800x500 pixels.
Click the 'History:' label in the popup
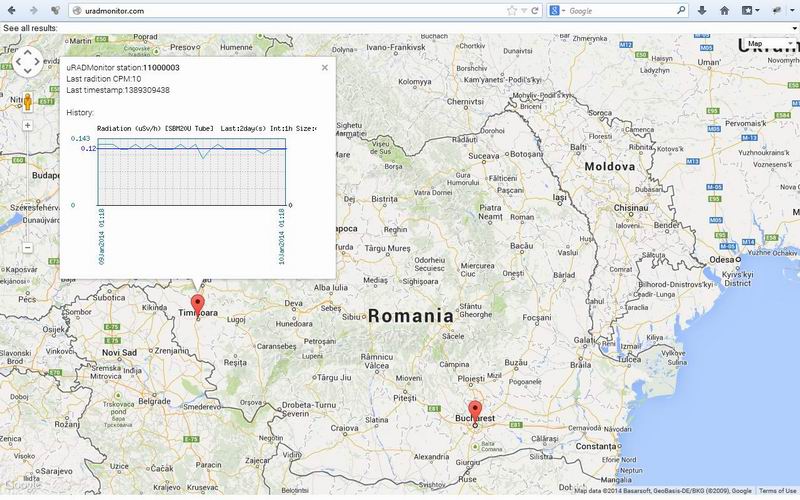(x=80, y=113)
